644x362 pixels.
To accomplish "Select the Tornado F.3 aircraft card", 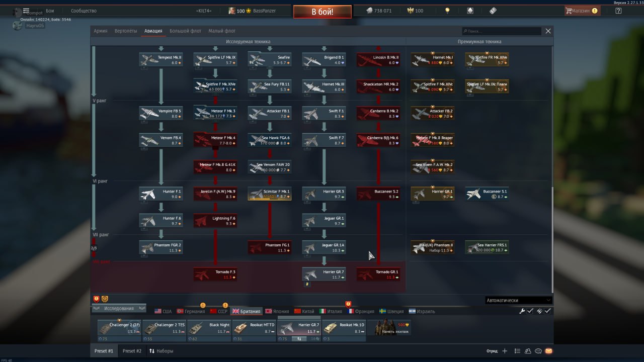I will click(x=215, y=274).
